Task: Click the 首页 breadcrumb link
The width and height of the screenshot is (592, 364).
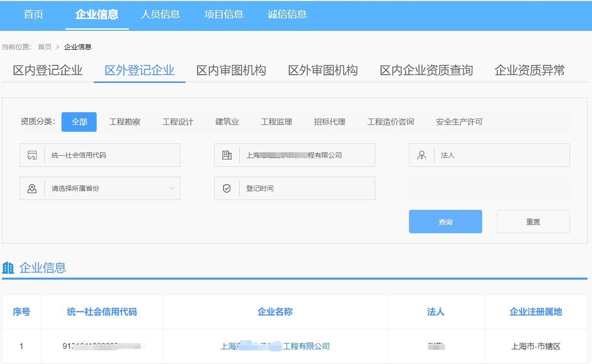Action: 44,47
